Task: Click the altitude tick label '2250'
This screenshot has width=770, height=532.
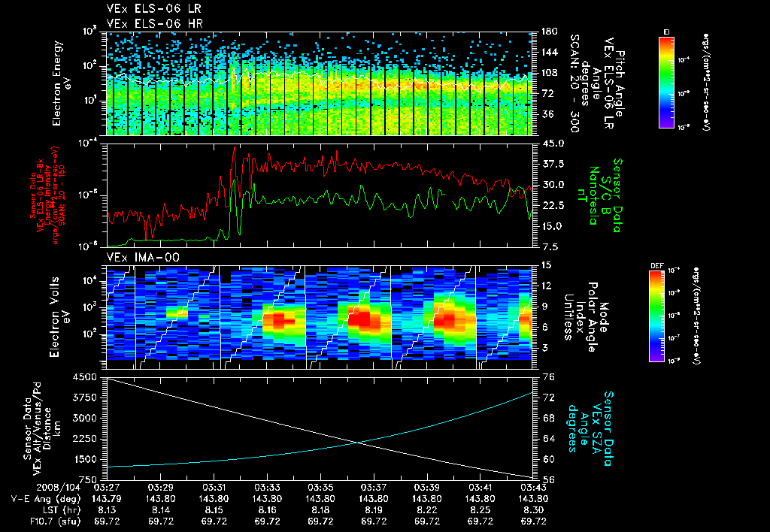Action: (84, 439)
